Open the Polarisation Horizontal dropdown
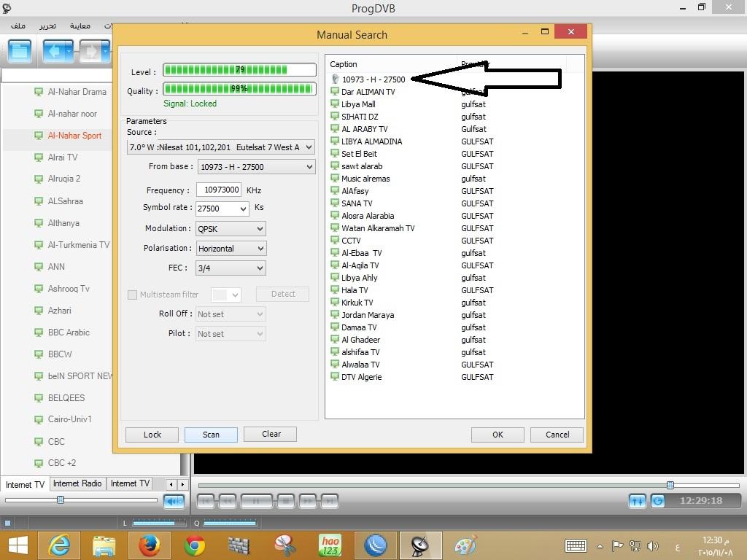The height and width of the screenshot is (560, 747). (231, 248)
